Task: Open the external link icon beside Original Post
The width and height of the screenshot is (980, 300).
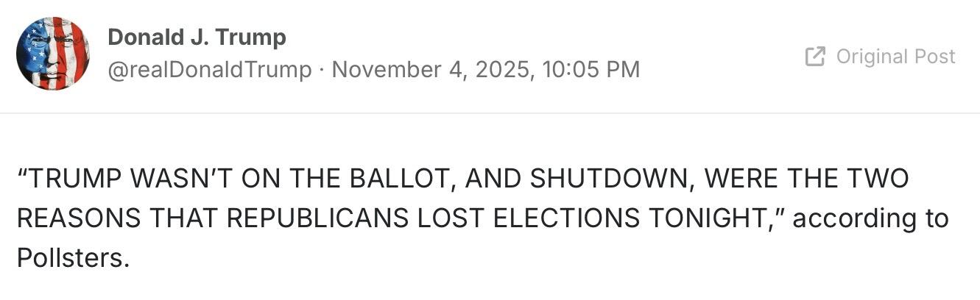Action: 815,57
